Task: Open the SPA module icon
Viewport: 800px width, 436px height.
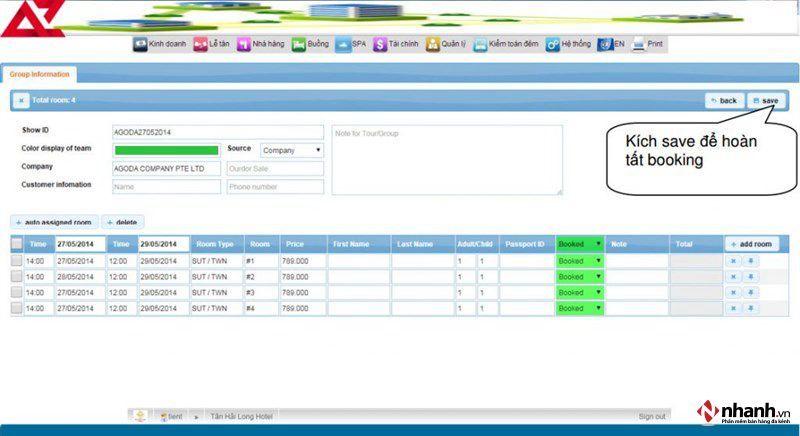Action: (x=343, y=44)
